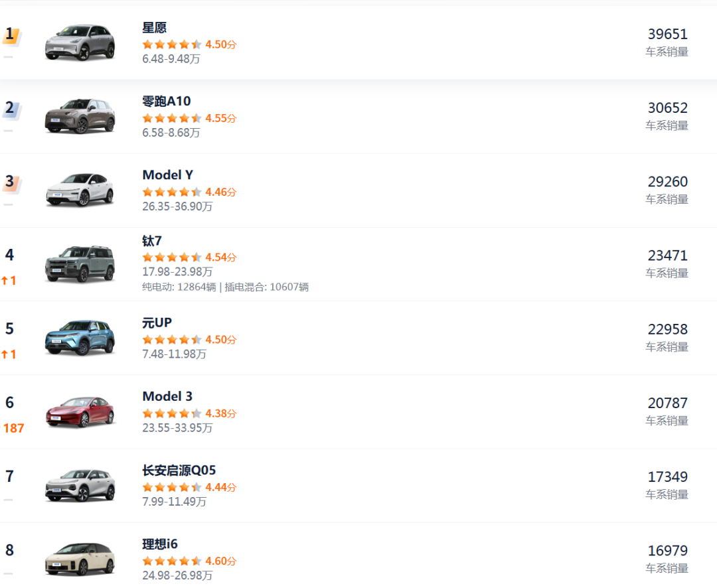Open the 零跑A10 car thumbnail
Image resolution: width=717 pixels, height=588 pixels.
[x=80, y=116]
